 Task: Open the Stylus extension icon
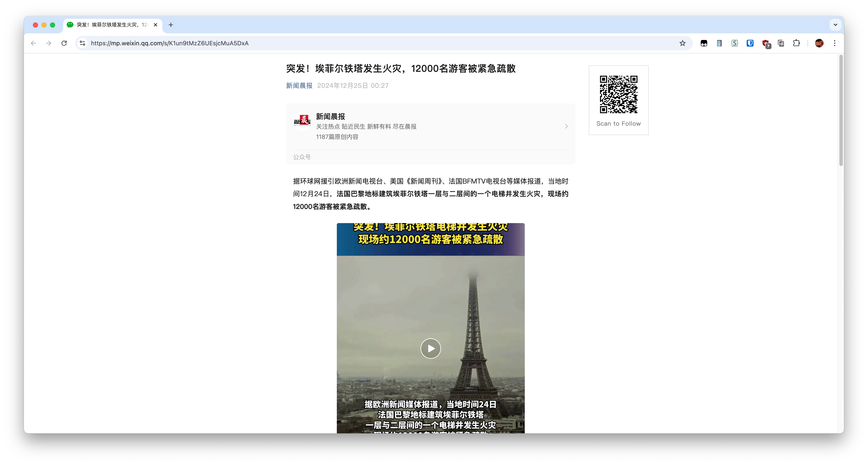tap(735, 43)
